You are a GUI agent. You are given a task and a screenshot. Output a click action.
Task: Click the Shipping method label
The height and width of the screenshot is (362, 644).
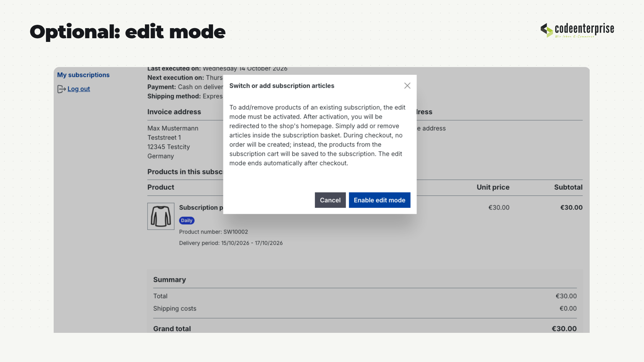pos(174,96)
